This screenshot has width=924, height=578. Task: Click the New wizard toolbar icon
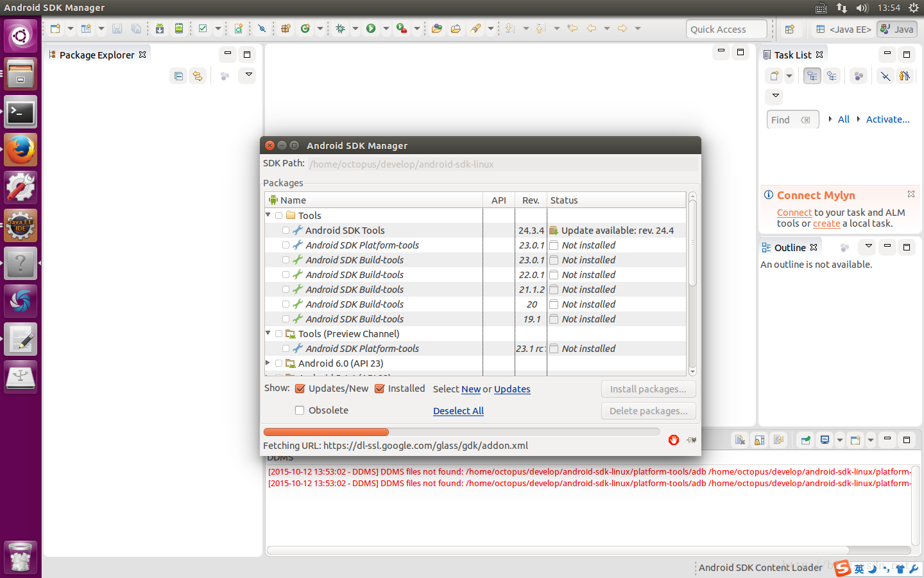(55, 28)
